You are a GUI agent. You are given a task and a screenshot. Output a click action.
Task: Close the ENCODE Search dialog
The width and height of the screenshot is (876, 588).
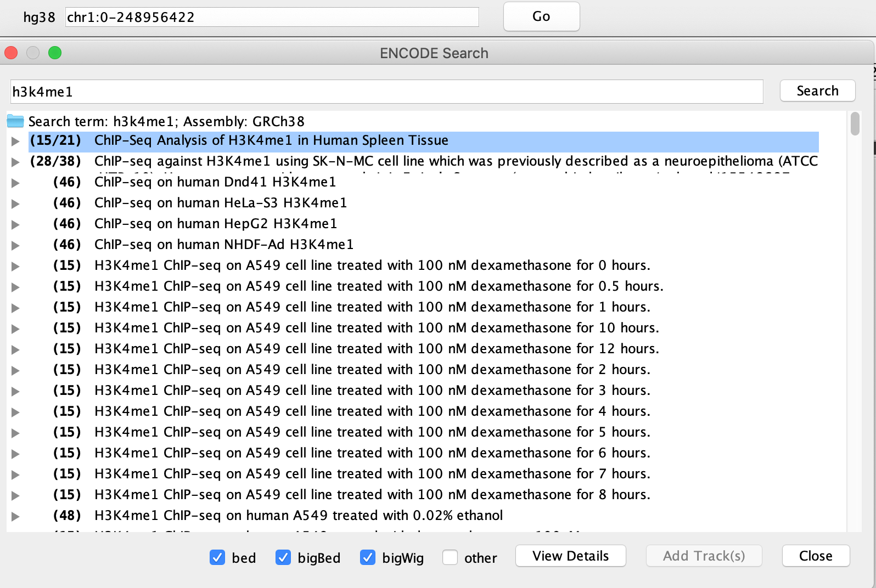816,556
